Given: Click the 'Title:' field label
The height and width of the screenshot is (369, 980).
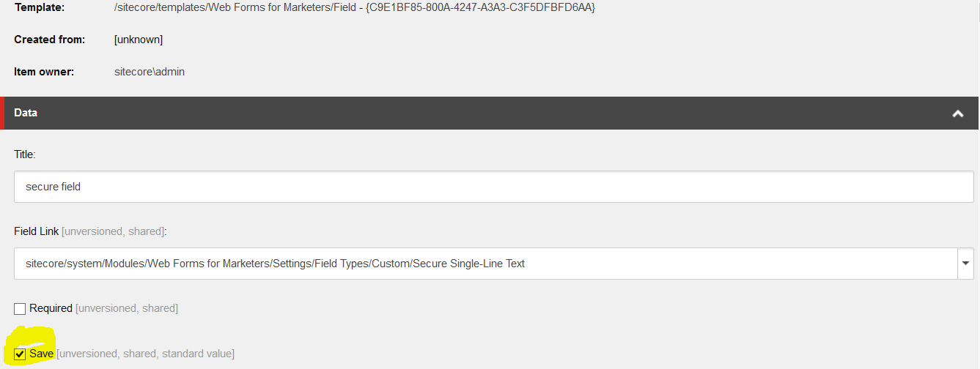Looking at the screenshot, I should pyautogui.click(x=25, y=154).
